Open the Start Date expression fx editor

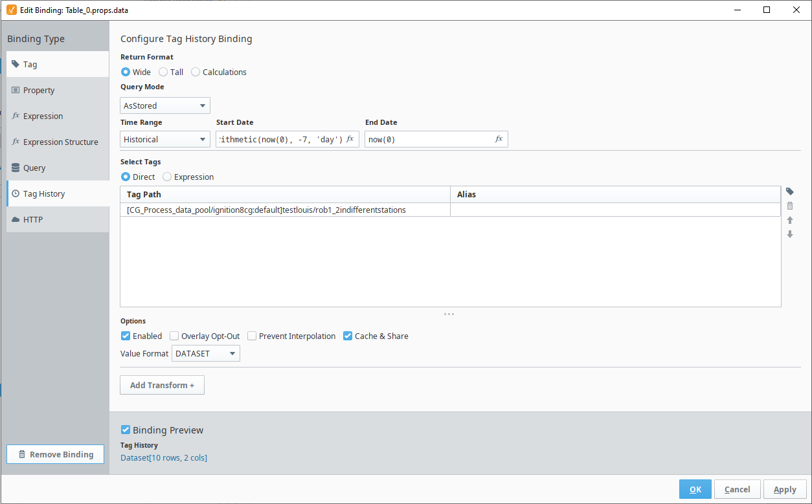click(x=350, y=139)
